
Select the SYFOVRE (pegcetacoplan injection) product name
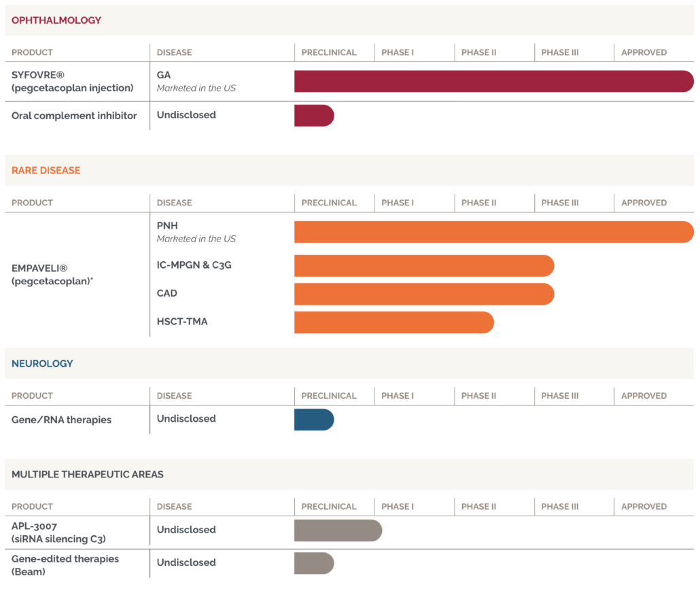[x=72, y=82]
